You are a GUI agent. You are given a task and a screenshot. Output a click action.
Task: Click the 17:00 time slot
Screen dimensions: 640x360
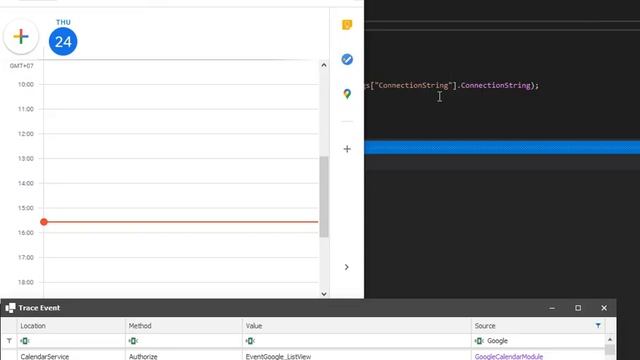(181, 269)
